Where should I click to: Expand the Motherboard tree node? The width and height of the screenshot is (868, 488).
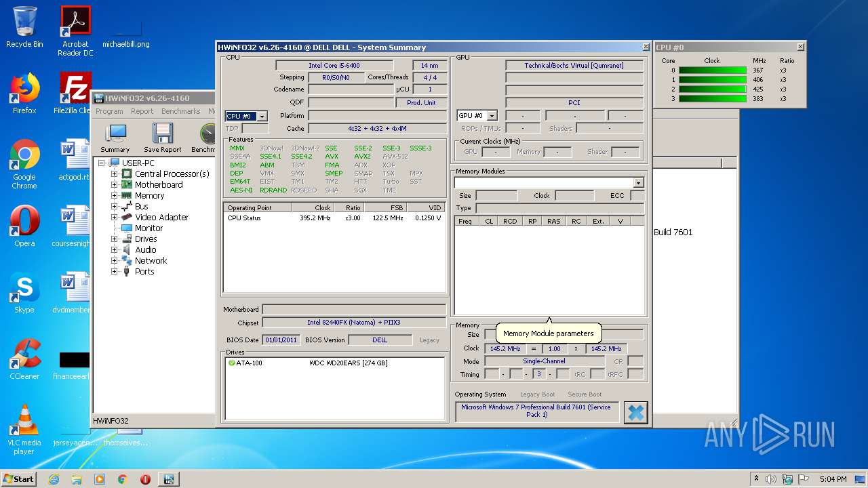click(115, 185)
